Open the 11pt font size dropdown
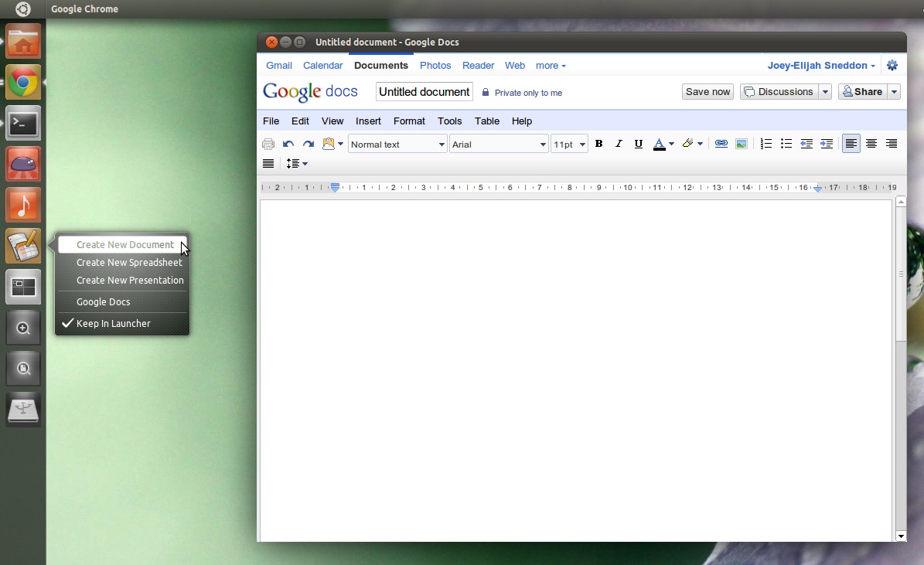Screen dimensions: 924x565 tap(569, 145)
